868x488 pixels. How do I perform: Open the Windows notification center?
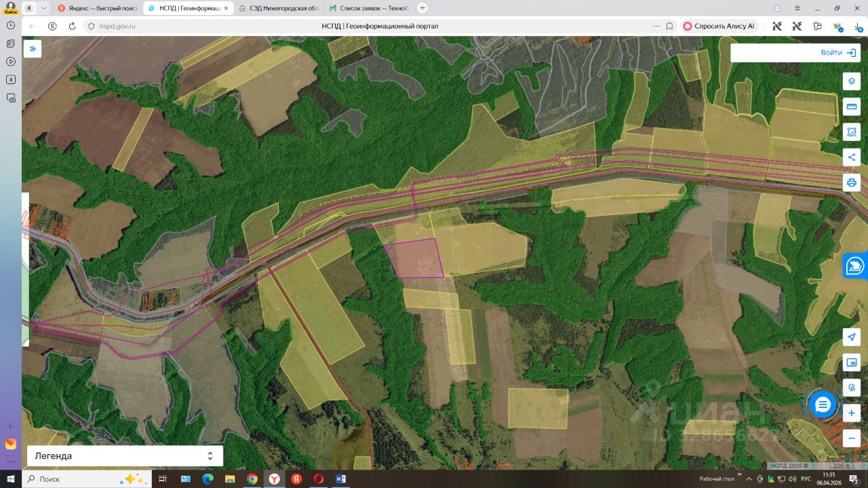(854, 479)
